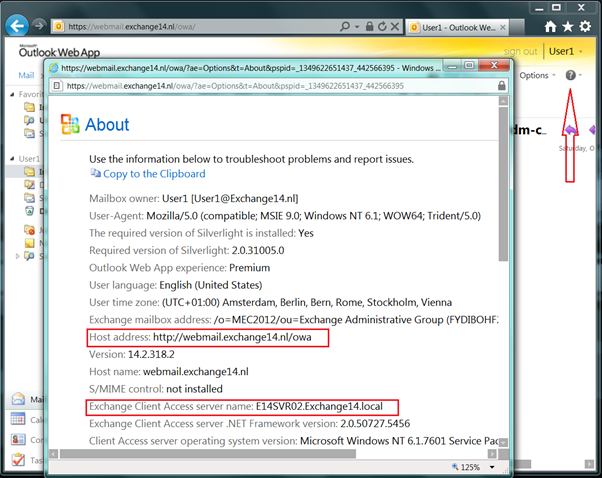
Task: Click the padlock icon in popup address bar
Action: click(502, 87)
